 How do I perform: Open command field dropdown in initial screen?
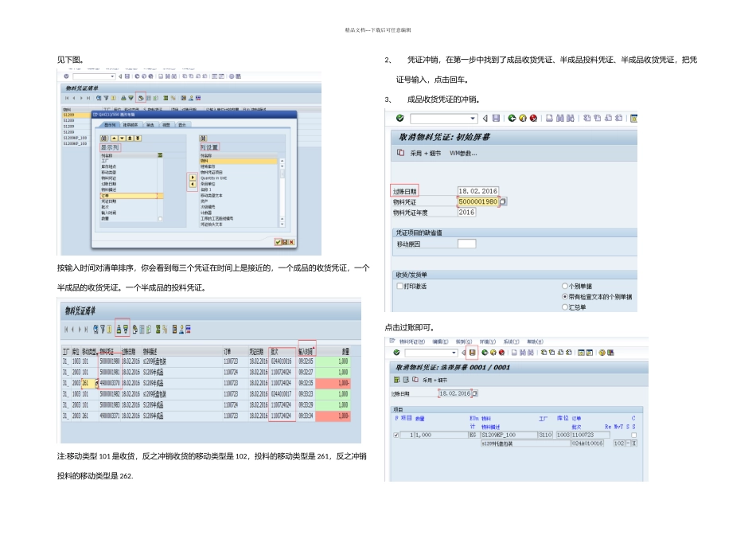[473, 118]
